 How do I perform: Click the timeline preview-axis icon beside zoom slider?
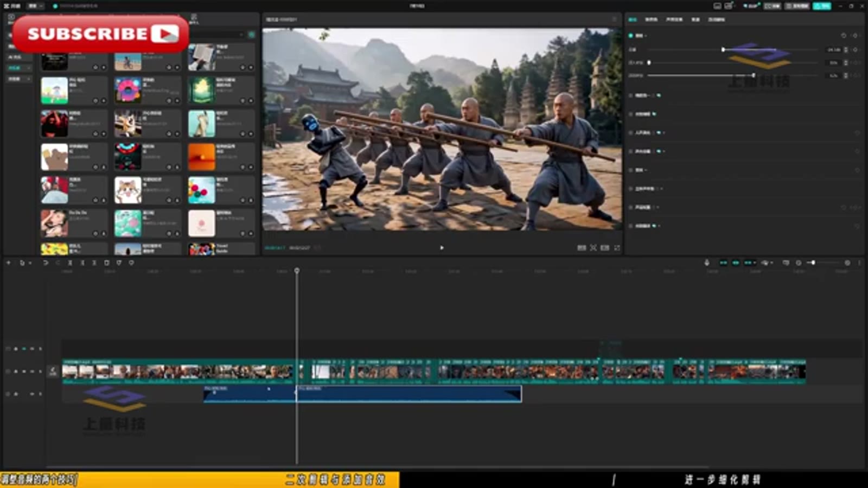pos(786,262)
